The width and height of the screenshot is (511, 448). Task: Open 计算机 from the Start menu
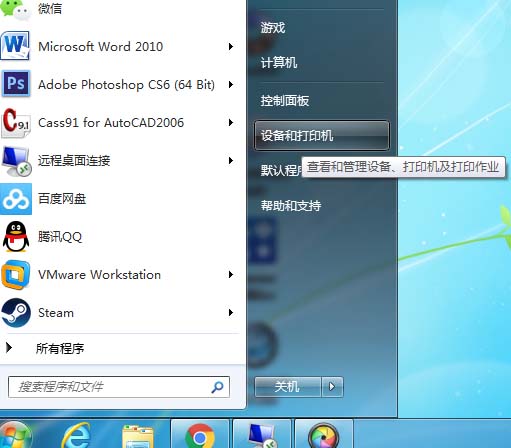pyautogui.click(x=279, y=62)
